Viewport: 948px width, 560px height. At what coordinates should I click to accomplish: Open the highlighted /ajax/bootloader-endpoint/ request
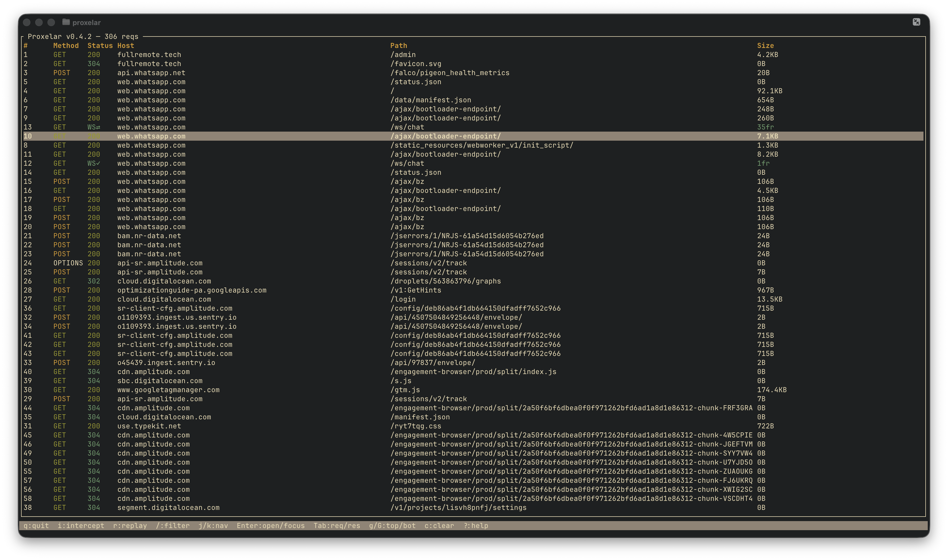coord(445,136)
